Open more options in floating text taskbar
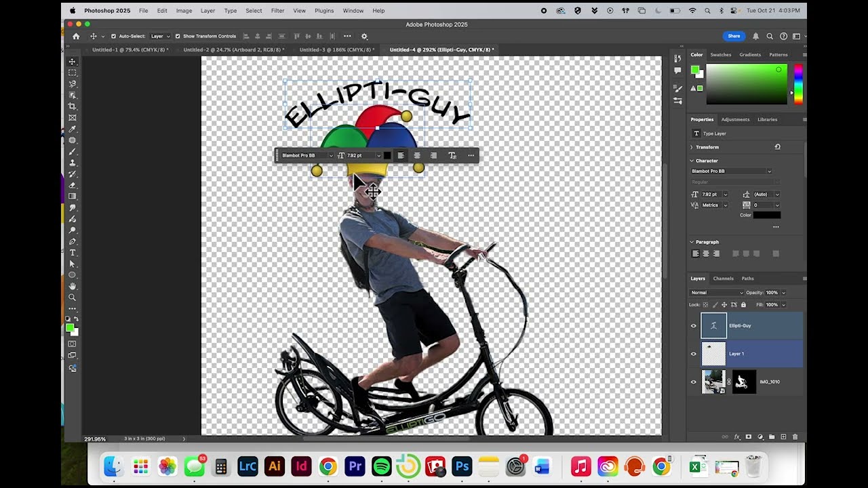This screenshot has width=868, height=488. 471,155
